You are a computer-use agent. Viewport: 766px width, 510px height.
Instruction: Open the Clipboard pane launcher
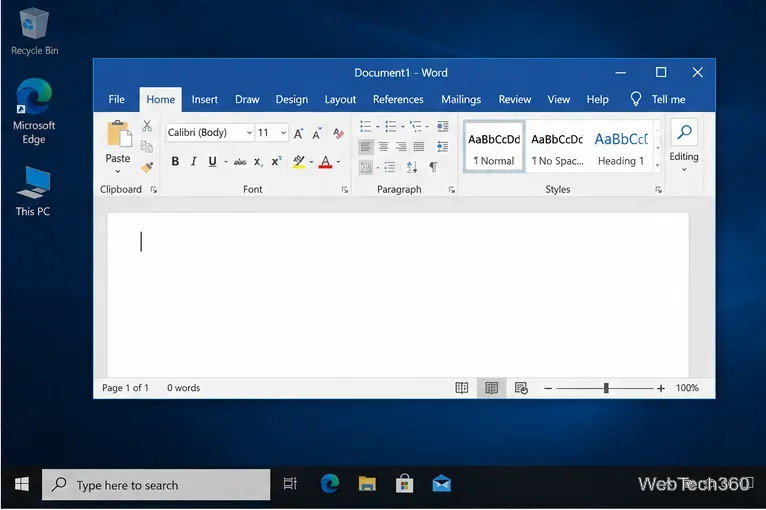tap(153, 190)
